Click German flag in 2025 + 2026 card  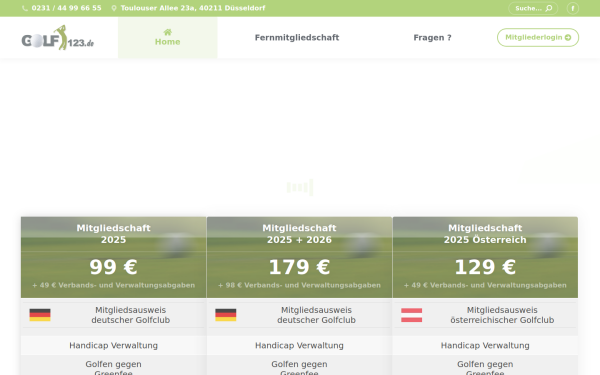(226, 315)
